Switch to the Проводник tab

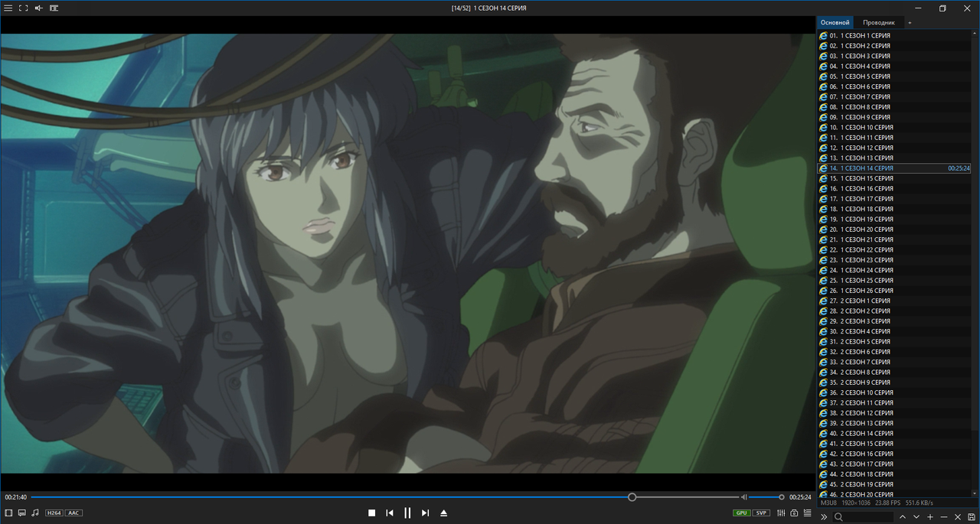(878, 22)
